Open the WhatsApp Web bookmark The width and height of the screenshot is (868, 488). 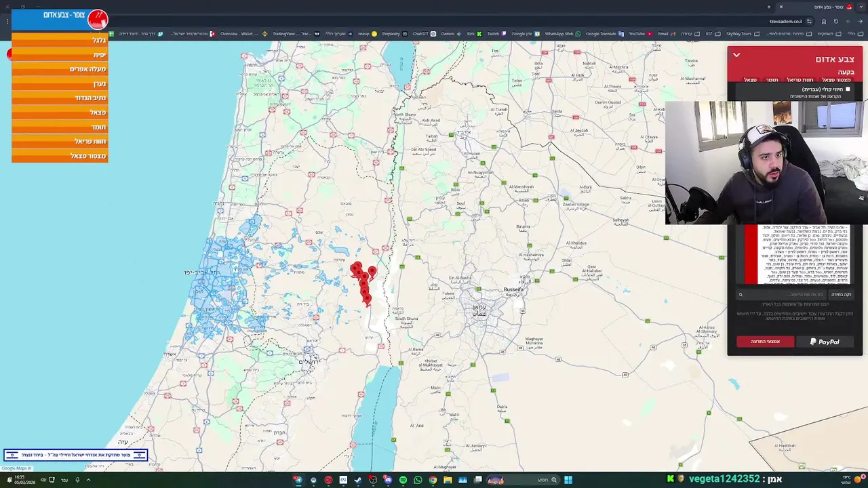click(563, 34)
